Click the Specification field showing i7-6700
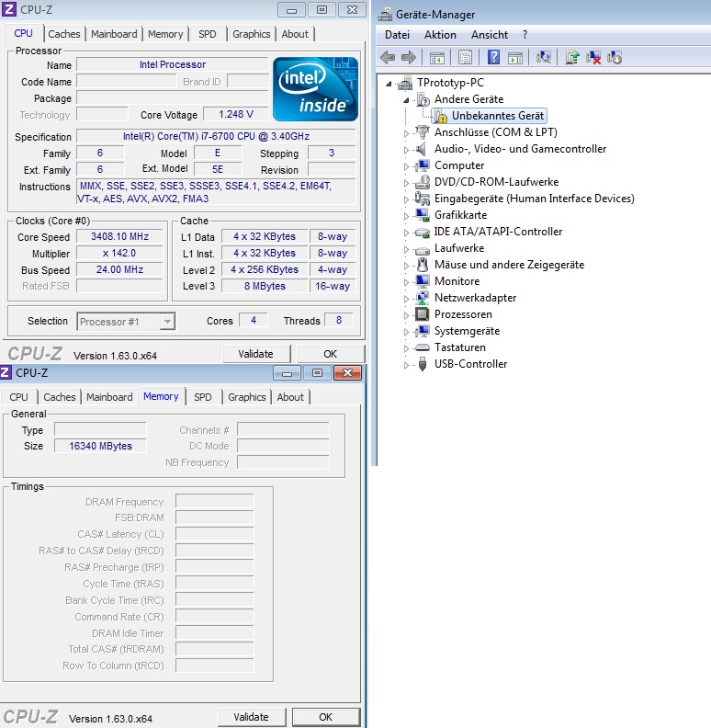This screenshot has height=728, width=711. [216, 136]
